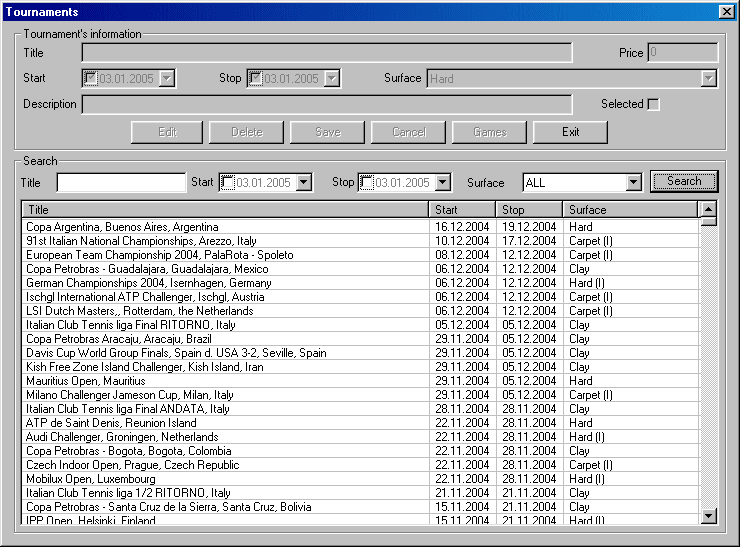The image size is (740, 547).
Task: Select 91st Italian National Championships row
Action: tap(360, 241)
